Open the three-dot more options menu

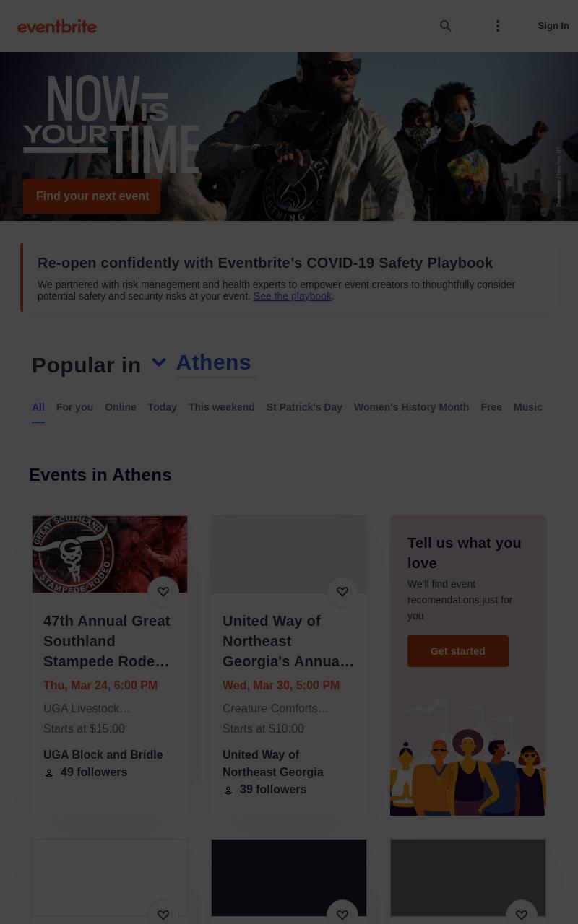[498, 26]
